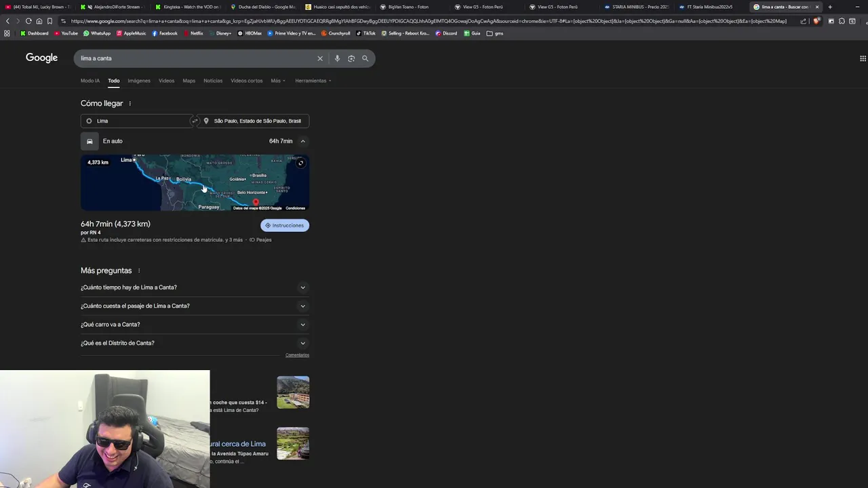Swap origin and destination fields

pyautogui.click(x=195, y=121)
